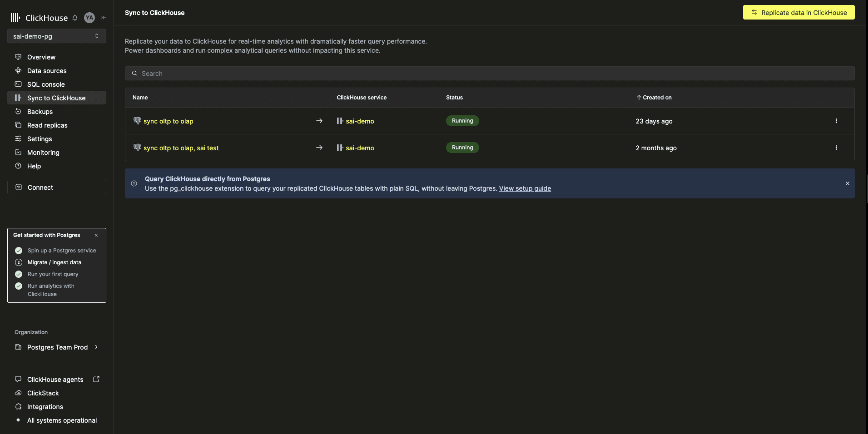Open actions menu for 2 months ago row
The height and width of the screenshot is (434, 868).
[x=836, y=148]
